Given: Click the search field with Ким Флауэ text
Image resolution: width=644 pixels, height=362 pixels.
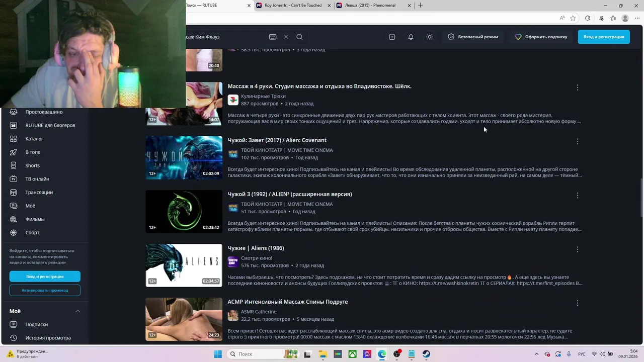Looking at the screenshot, I should click(225, 37).
